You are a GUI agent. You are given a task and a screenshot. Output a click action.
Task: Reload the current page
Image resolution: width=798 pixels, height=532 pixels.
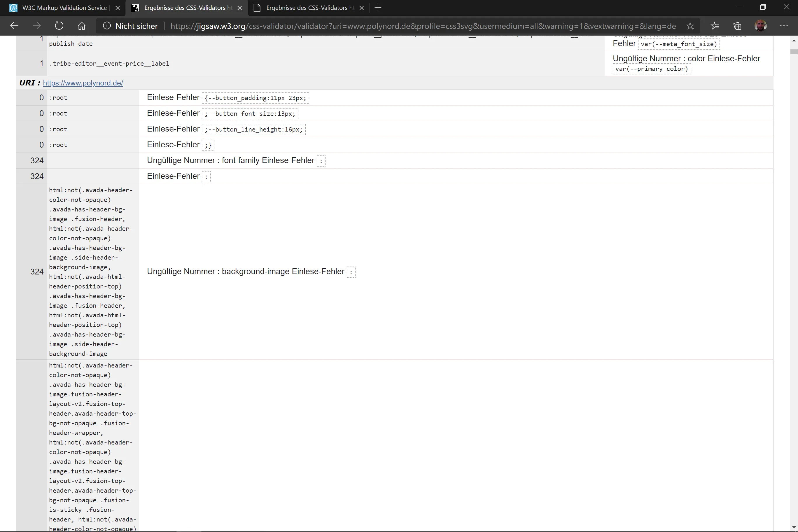(x=59, y=26)
